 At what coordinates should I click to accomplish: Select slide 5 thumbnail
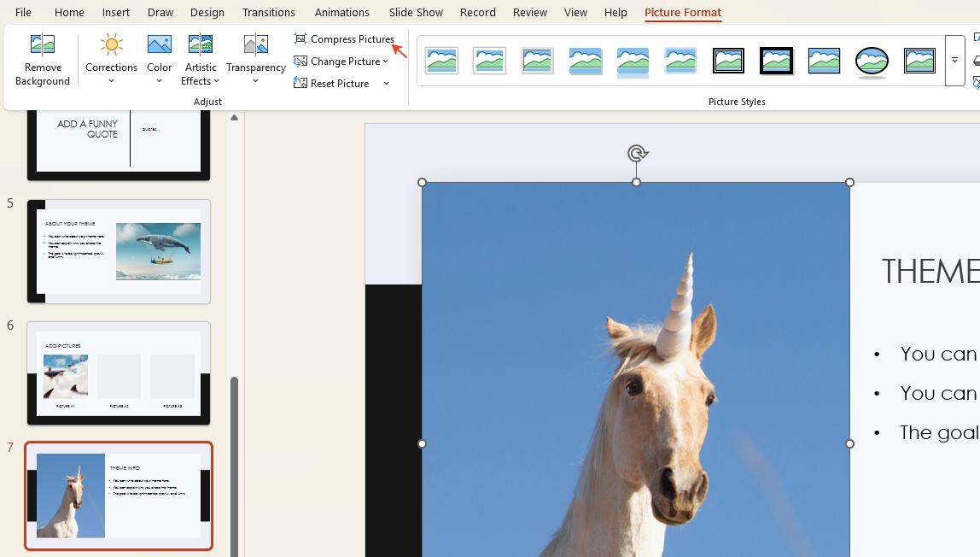(119, 251)
